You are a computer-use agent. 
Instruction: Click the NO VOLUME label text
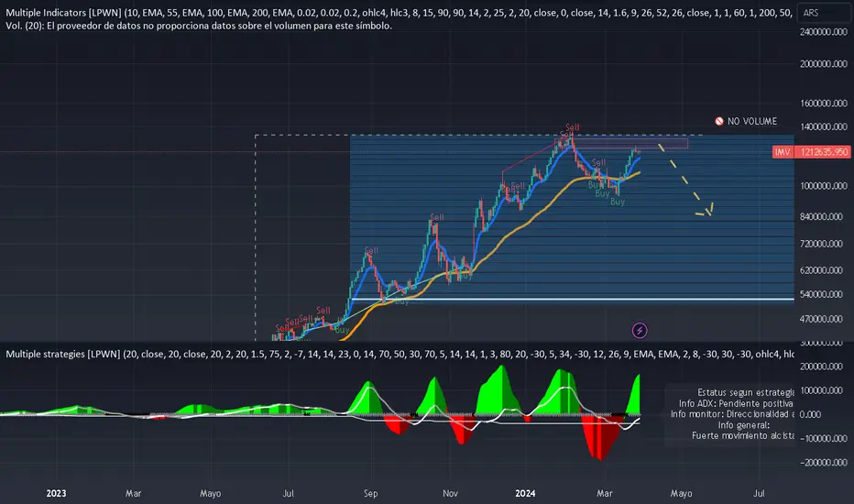(x=752, y=121)
